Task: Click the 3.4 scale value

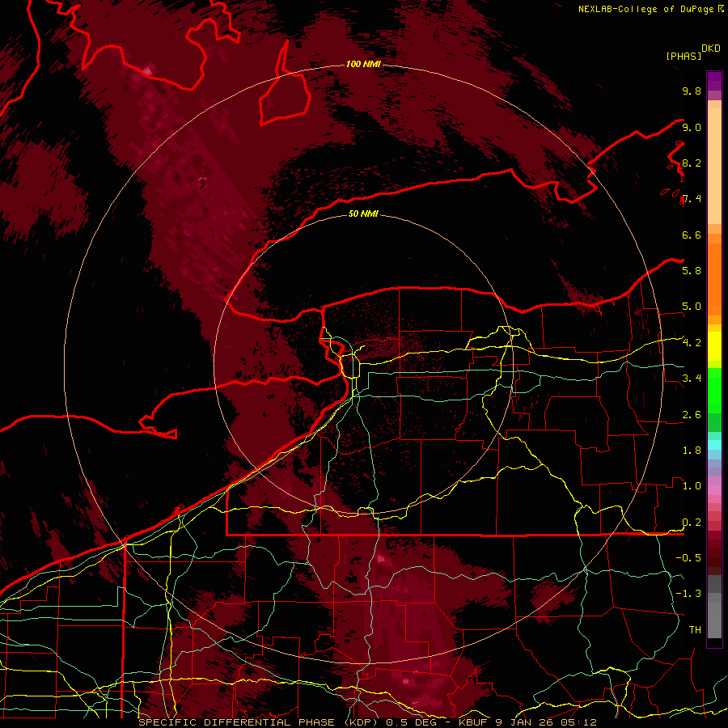Action: [692, 379]
